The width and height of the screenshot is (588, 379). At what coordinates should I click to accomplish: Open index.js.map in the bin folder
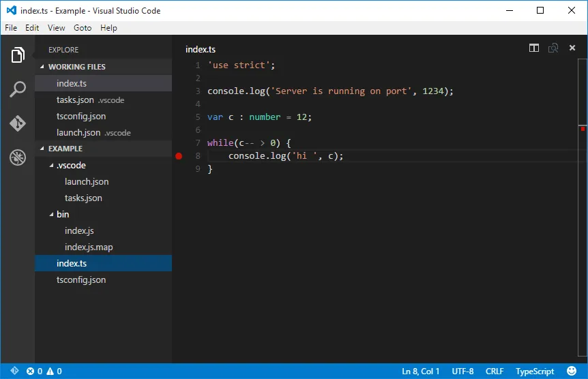89,247
